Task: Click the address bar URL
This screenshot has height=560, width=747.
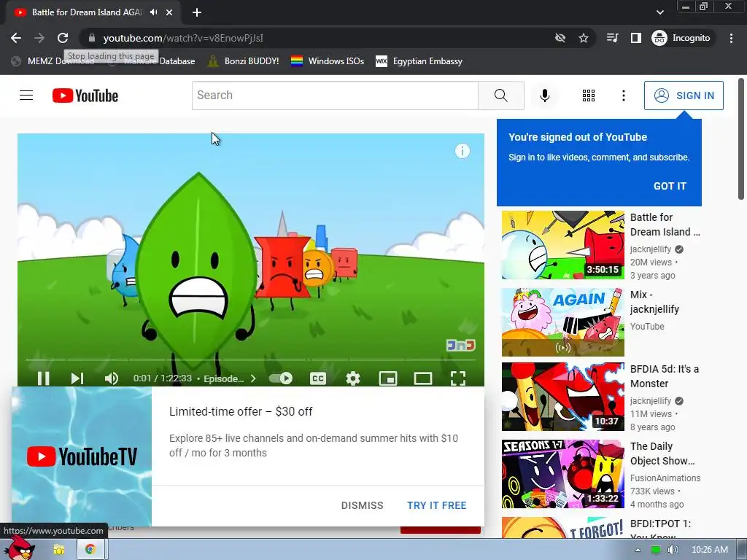Action: (x=183, y=38)
